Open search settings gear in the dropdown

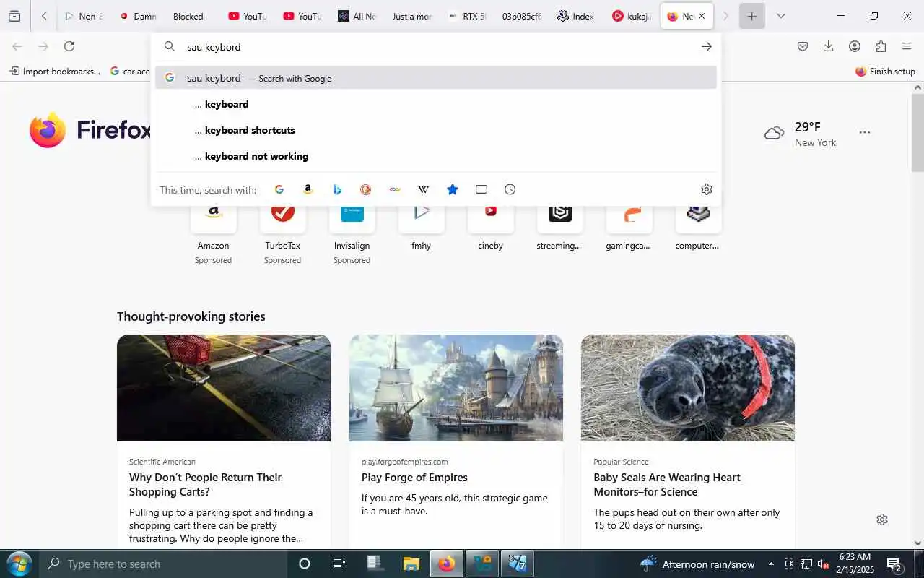[707, 189]
